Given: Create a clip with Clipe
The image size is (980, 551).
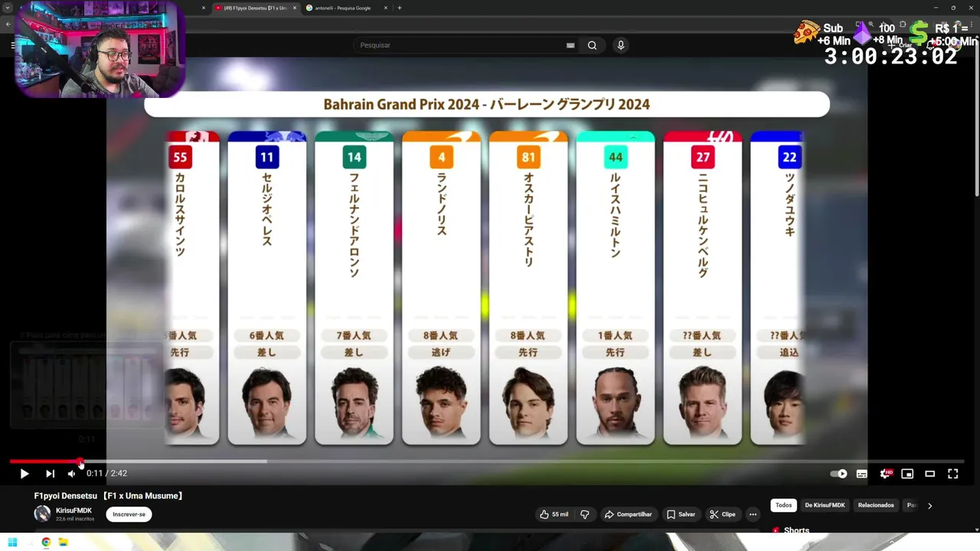Looking at the screenshot, I should pyautogui.click(x=722, y=514).
